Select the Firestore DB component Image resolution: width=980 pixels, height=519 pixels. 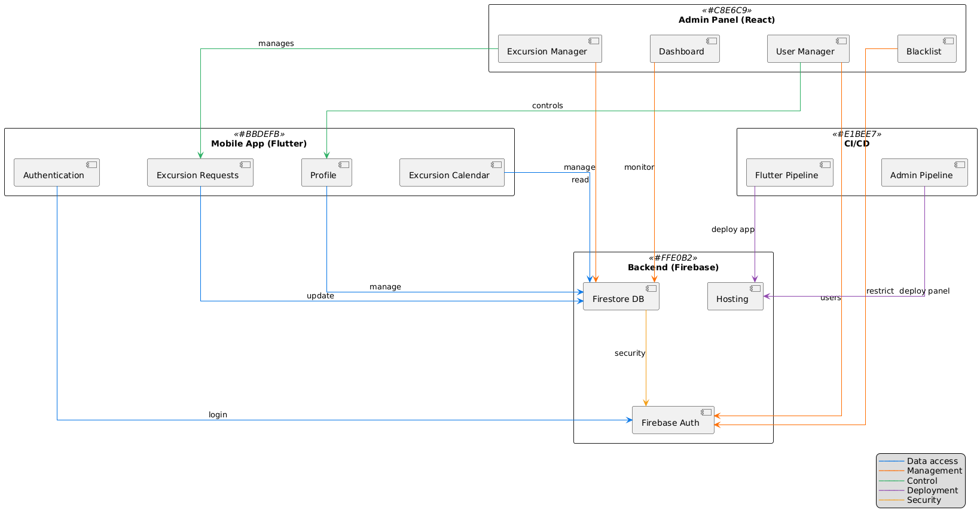tap(621, 296)
